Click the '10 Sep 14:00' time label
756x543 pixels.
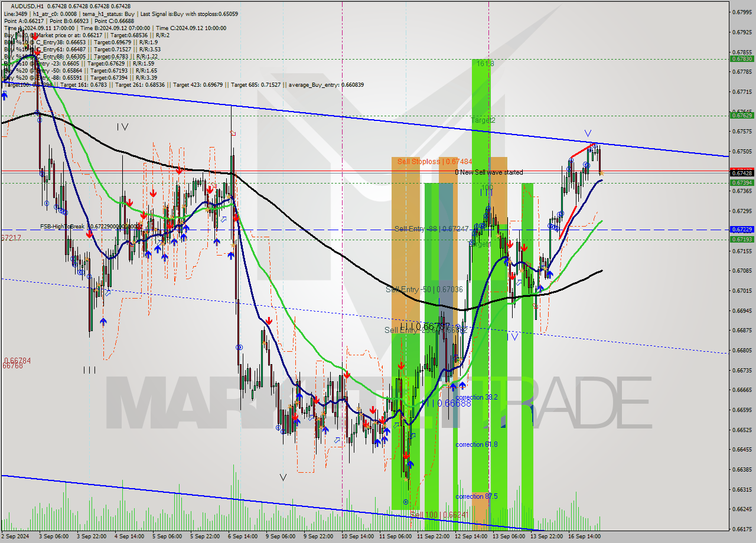click(358, 537)
